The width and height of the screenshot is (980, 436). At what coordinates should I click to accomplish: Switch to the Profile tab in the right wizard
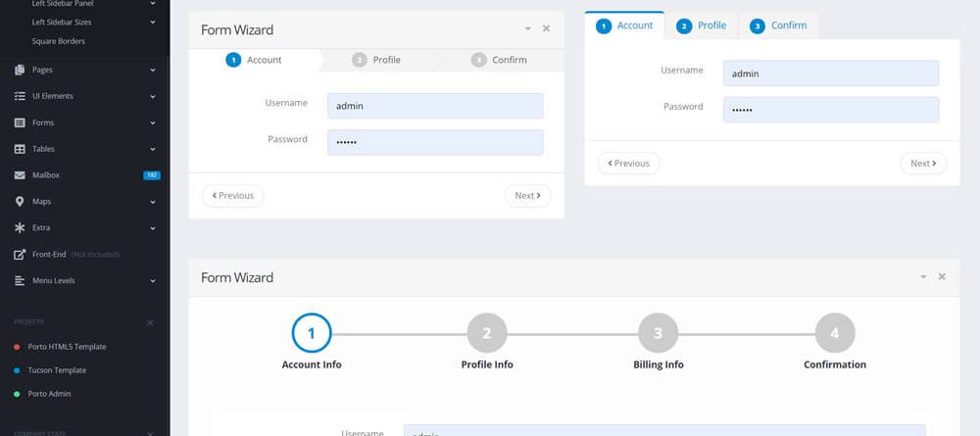point(702,25)
